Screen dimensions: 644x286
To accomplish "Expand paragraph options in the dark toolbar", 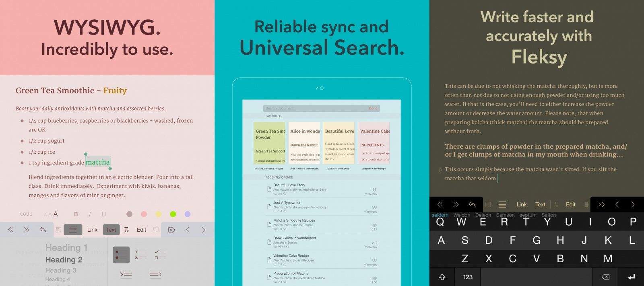I will pos(502,204).
